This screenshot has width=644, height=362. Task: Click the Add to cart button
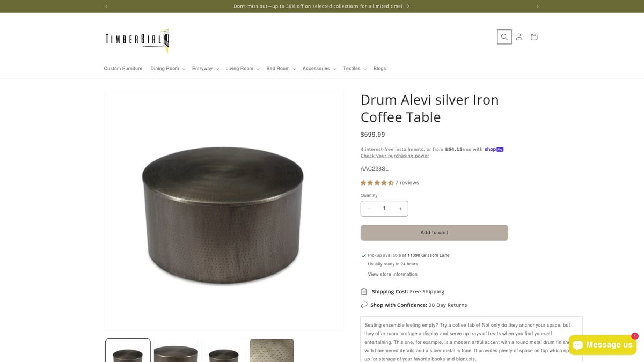pyautogui.click(x=434, y=233)
